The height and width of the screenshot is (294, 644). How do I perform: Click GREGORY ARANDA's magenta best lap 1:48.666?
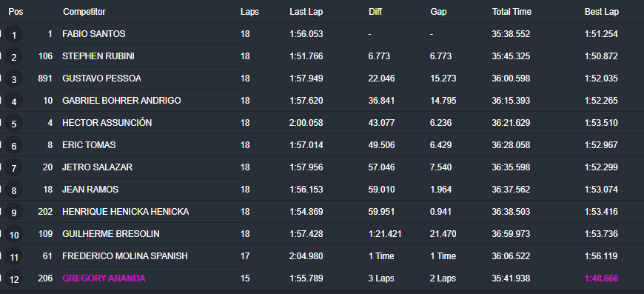[601, 278]
